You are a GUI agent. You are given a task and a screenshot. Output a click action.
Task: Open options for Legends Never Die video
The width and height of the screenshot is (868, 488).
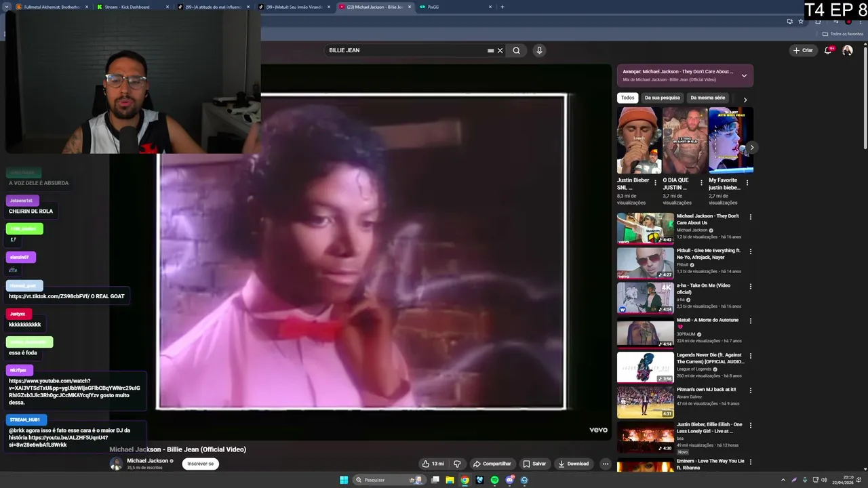(750, 356)
